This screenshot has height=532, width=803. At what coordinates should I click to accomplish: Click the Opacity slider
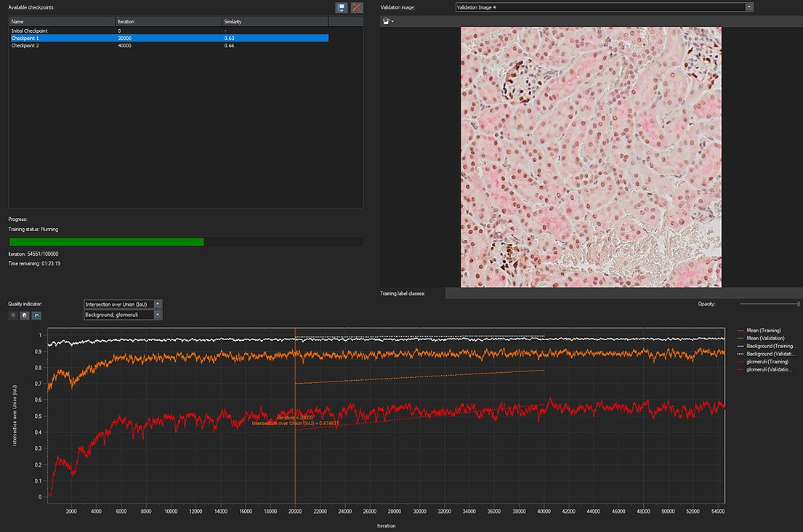click(769, 304)
